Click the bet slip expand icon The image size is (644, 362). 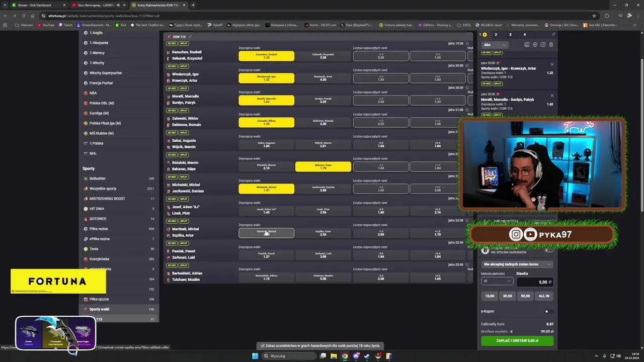coord(543,45)
